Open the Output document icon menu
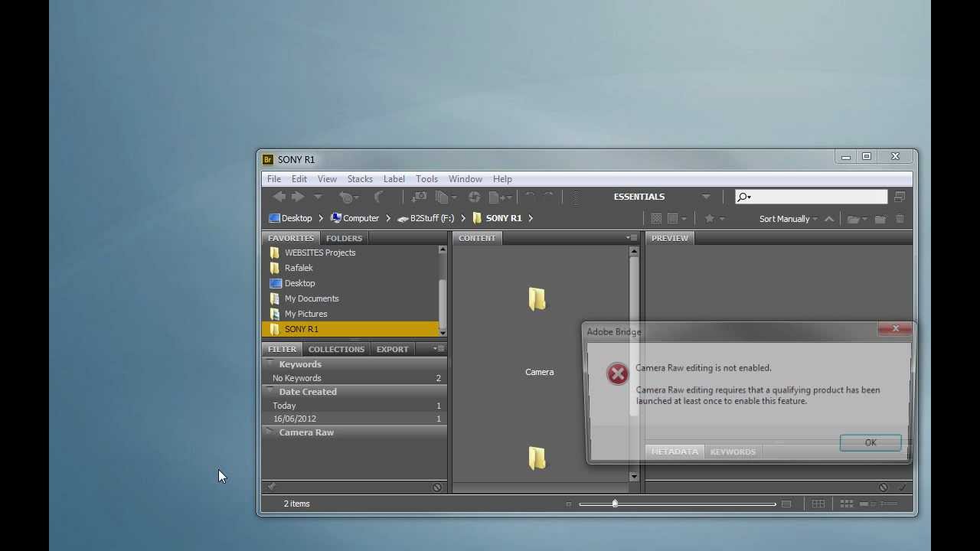 tap(499, 197)
